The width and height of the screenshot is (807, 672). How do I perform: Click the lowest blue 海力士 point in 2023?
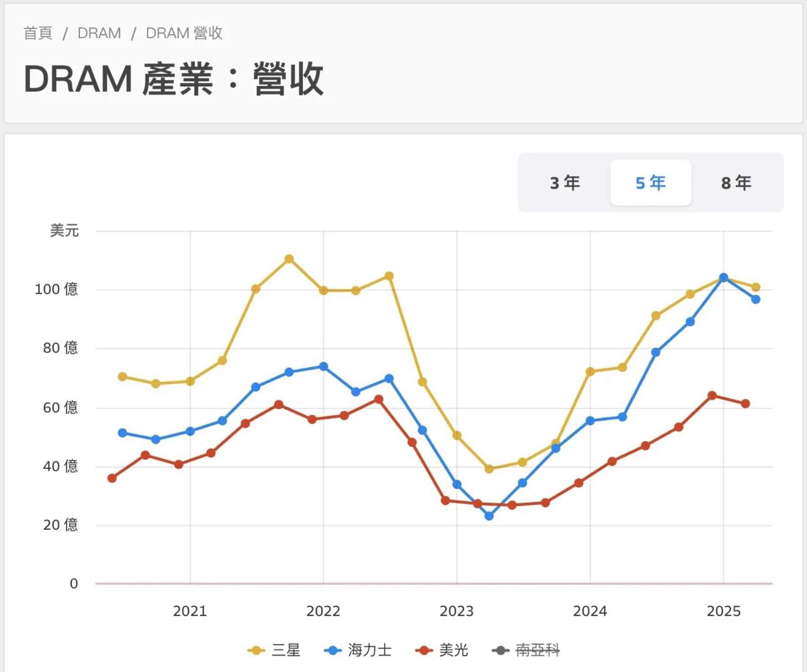click(489, 516)
